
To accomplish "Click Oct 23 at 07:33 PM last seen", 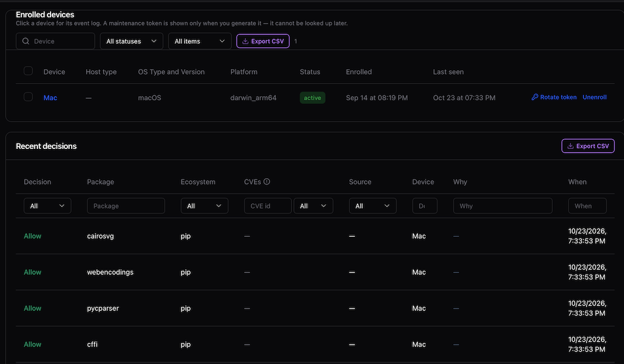I will pos(464,98).
